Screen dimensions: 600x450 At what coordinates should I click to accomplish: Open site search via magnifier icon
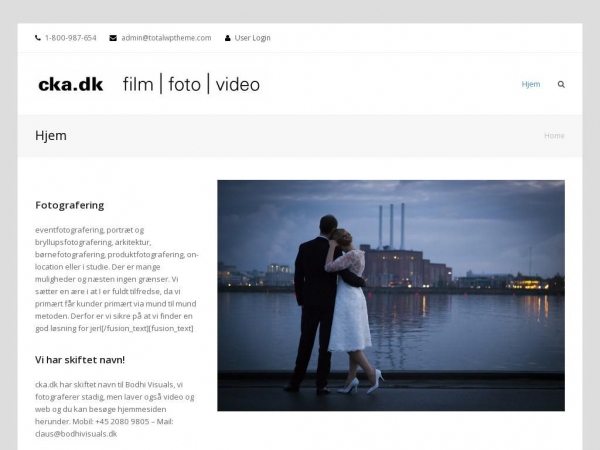pos(561,84)
